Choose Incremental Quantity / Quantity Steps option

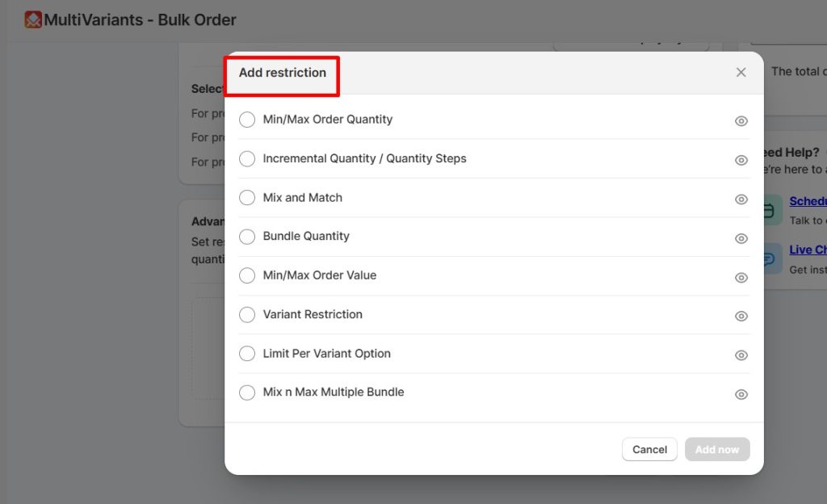pyautogui.click(x=247, y=159)
